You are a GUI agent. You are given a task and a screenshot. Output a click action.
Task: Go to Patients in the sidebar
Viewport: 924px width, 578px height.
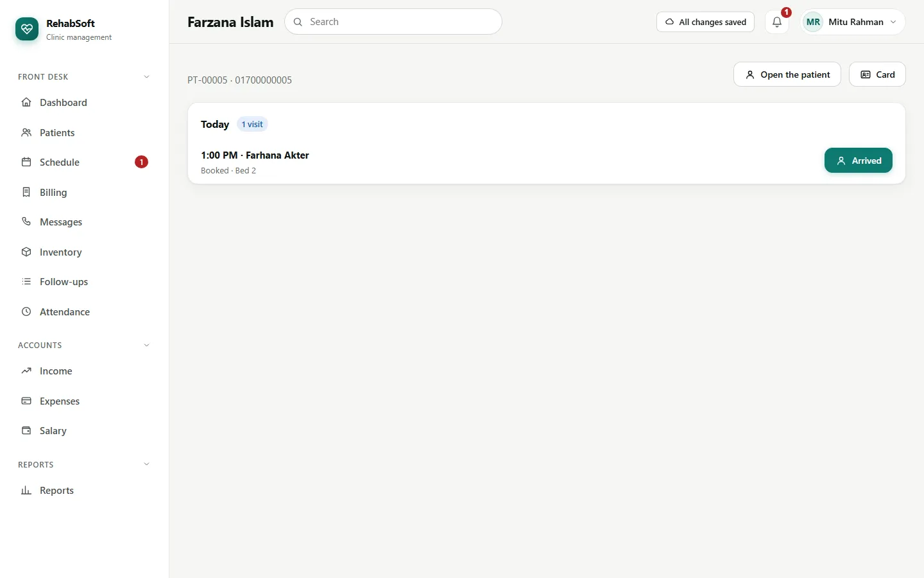coord(85,133)
